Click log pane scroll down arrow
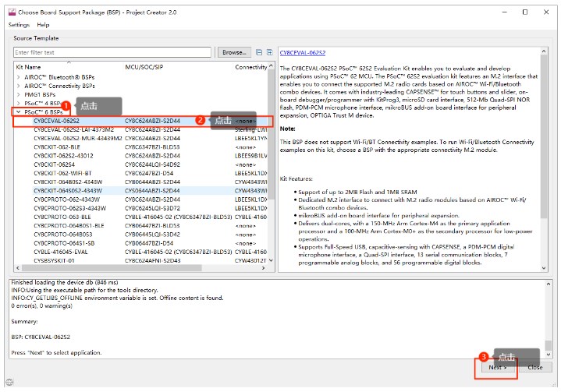Screen dimensions: 561x392 [548, 355]
